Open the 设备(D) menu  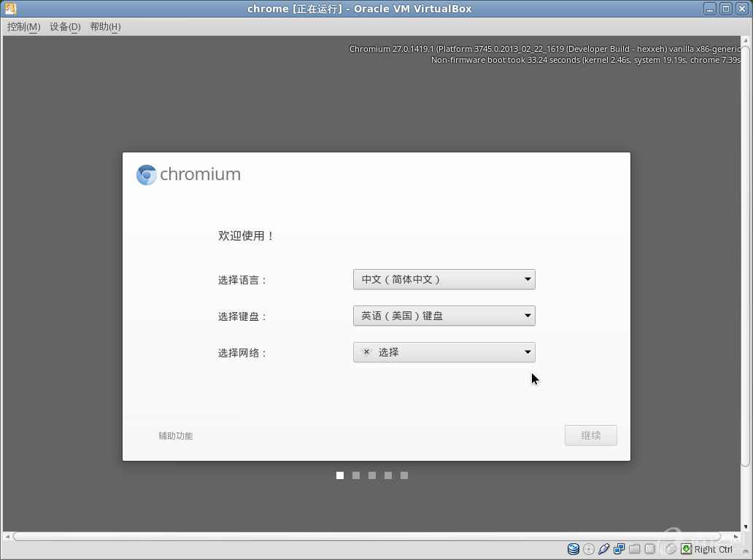(65, 27)
